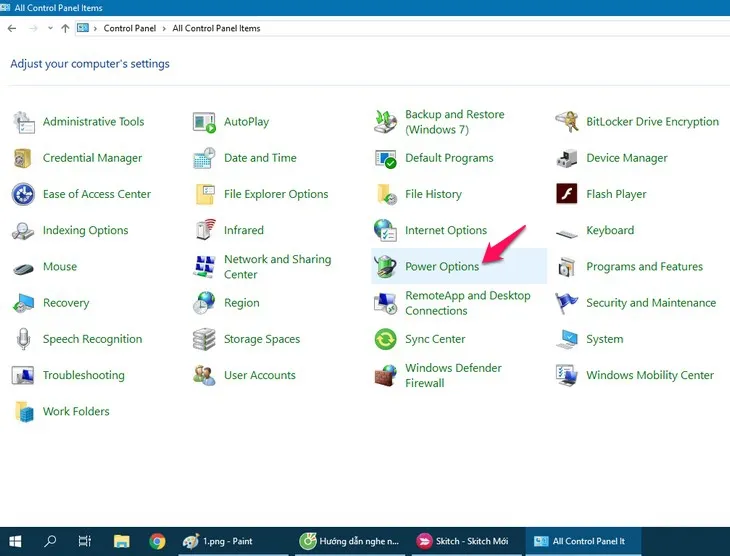Click the Windows Defender Firewall icon
The image size is (730, 556).
point(386,375)
